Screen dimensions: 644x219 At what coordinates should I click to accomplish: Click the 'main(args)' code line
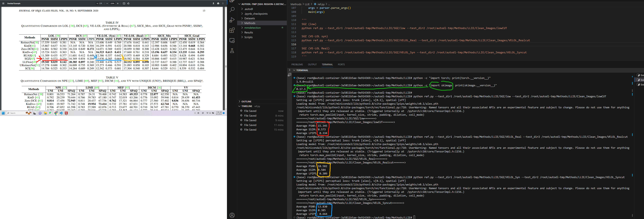tap(316, 12)
